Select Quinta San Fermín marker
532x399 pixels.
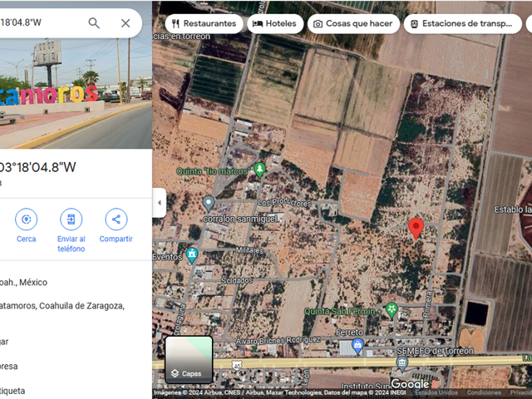point(392,310)
